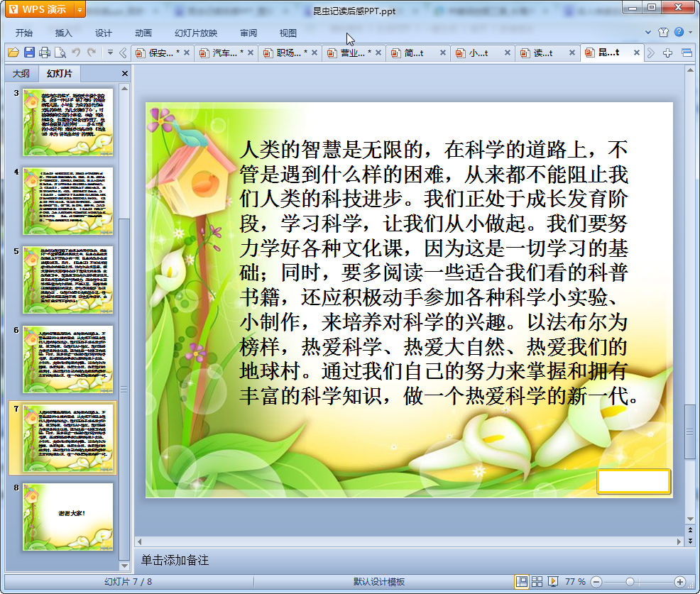
Task: Open print preview magnifier icon
Action: (60, 53)
